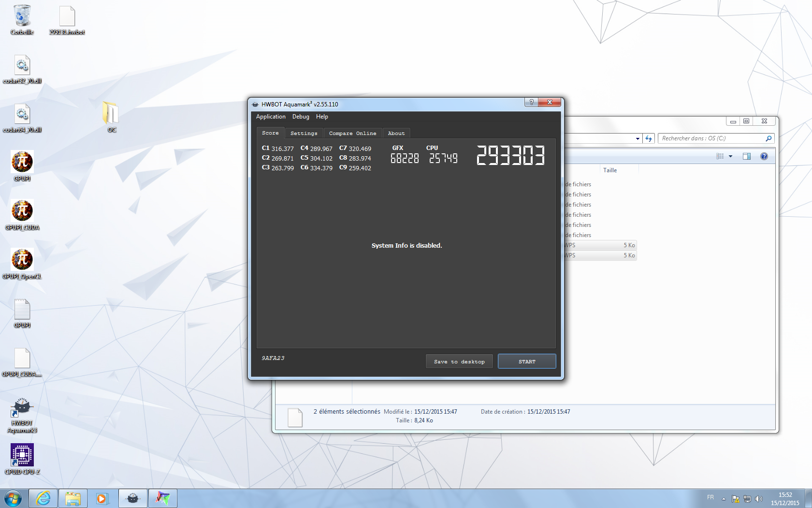Click the network tray icon
812x508 pixels.
coord(747,499)
